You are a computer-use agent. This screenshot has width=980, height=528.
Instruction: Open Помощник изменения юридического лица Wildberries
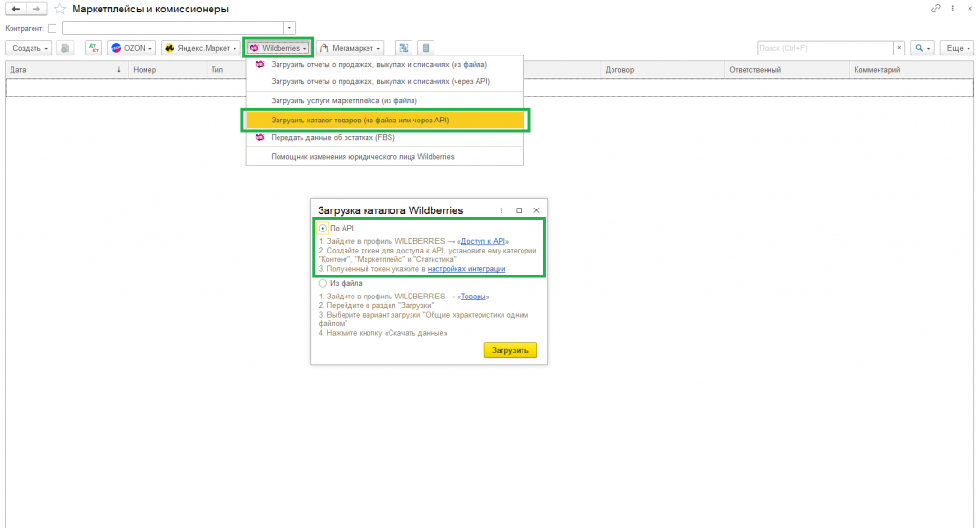coord(385,156)
